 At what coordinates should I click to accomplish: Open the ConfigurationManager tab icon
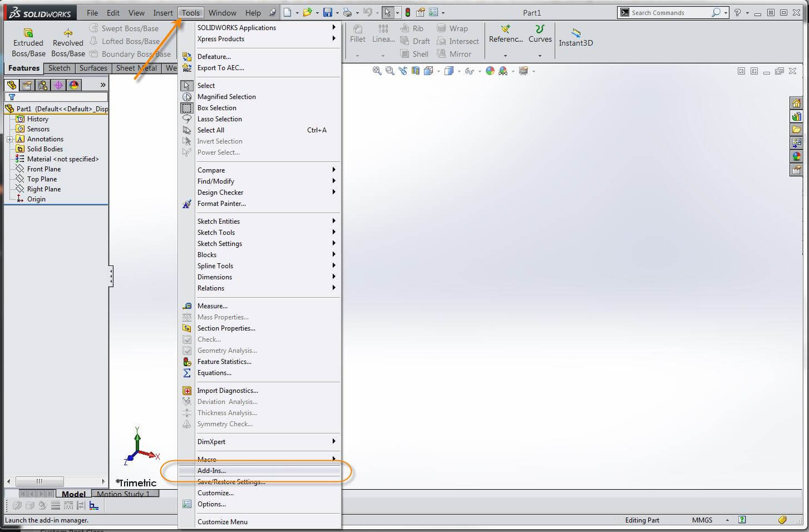pyautogui.click(x=43, y=85)
